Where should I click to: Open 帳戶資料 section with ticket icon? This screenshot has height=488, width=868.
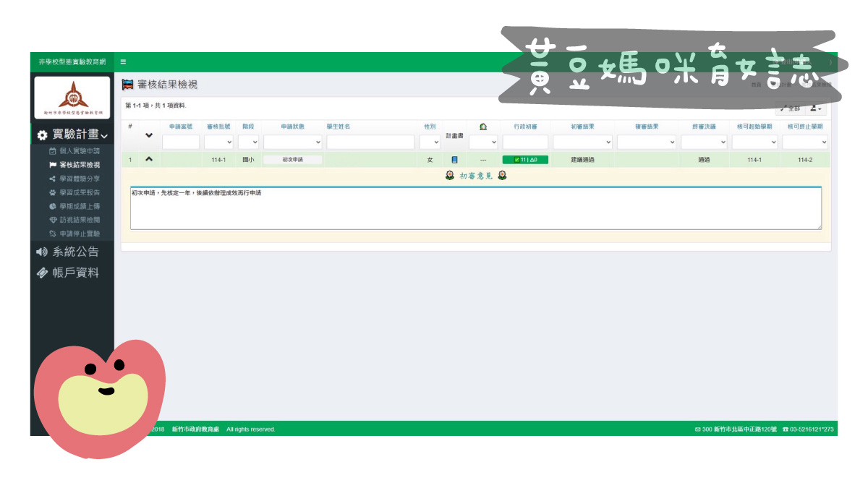(67, 273)
